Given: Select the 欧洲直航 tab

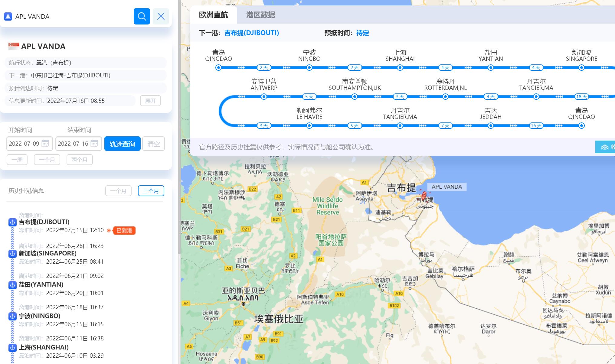Looking at the screenshot, I should click(214, 15).
